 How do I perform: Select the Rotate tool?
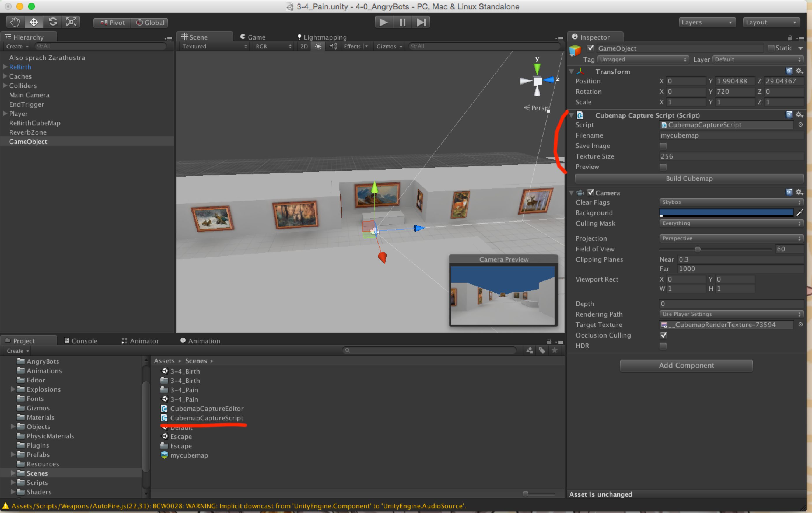click(52, 22)
